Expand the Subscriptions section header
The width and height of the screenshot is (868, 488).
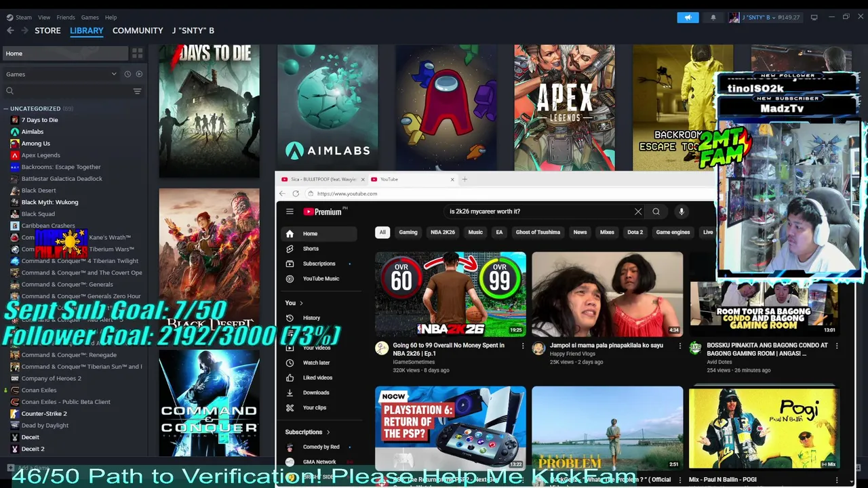308,432
